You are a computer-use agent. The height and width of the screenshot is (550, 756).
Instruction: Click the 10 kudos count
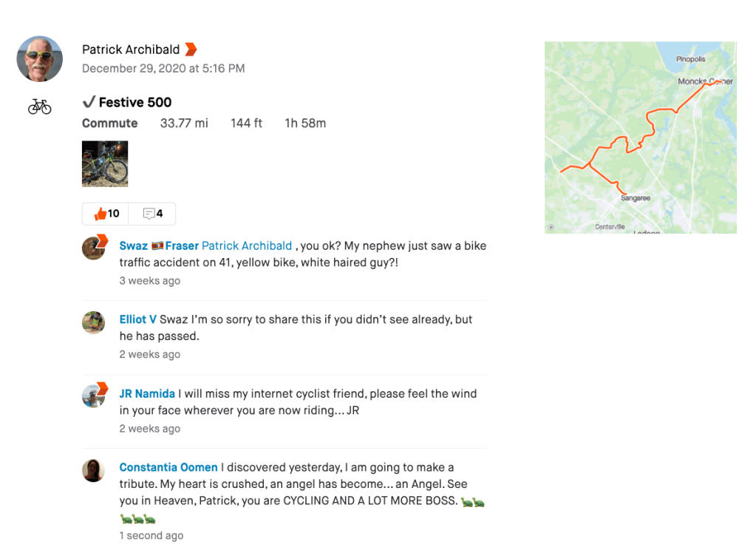tap(114, 214)
